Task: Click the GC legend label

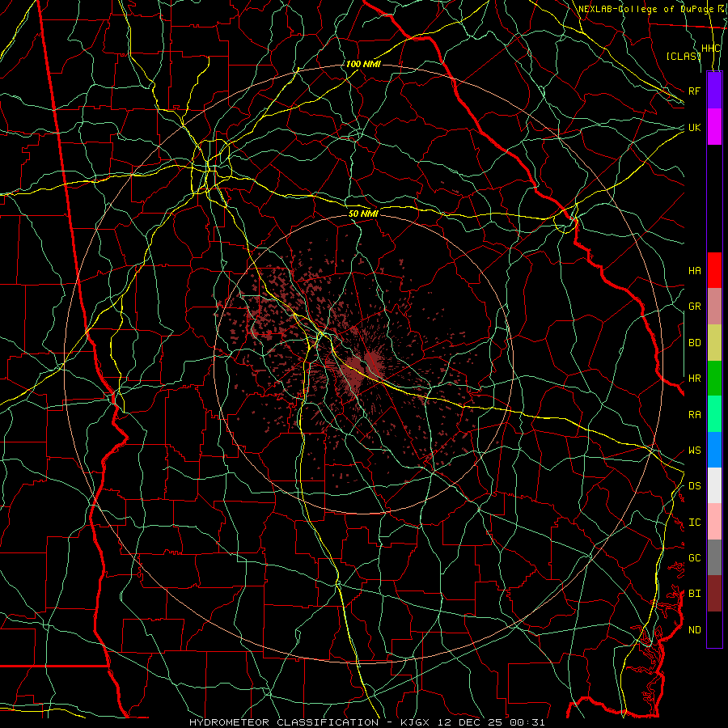Action: (695, 558)
